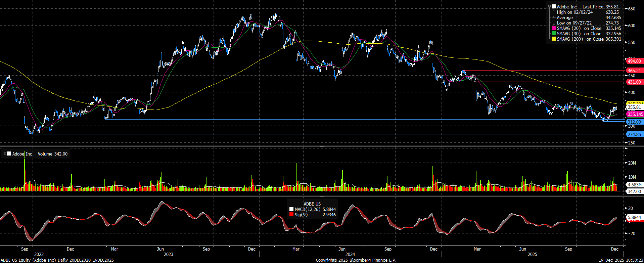Click the Average marker icon in legend

tap(554, 17)
